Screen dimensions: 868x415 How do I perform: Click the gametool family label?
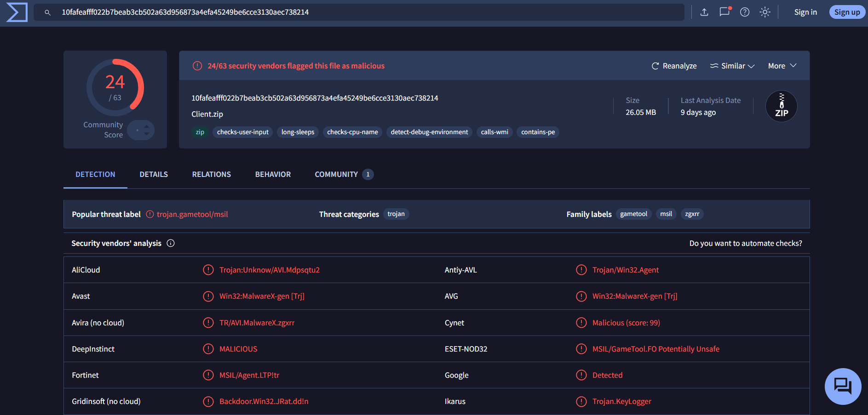coord(633,214)
